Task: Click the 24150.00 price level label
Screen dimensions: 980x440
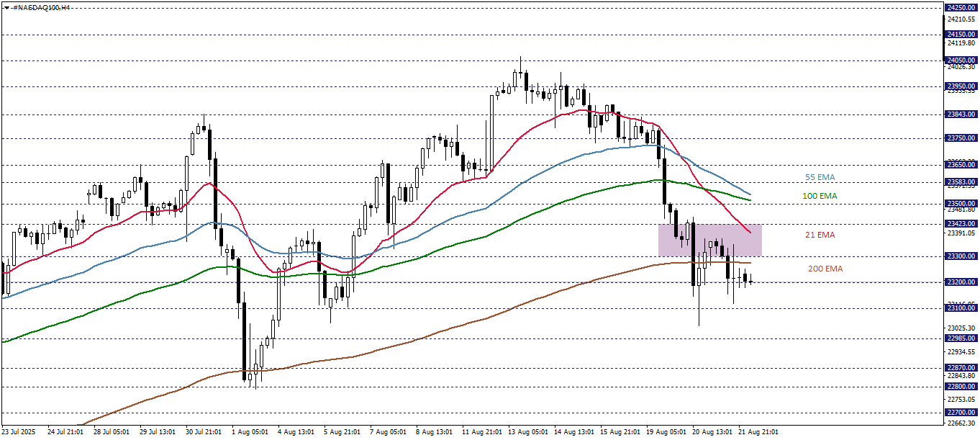Action: (x=961, y=34)
